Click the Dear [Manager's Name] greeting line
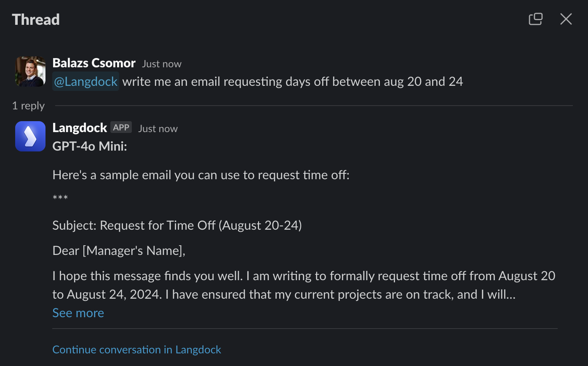The height and width of the screenshot is (366, 588). (x=119, y=251)
